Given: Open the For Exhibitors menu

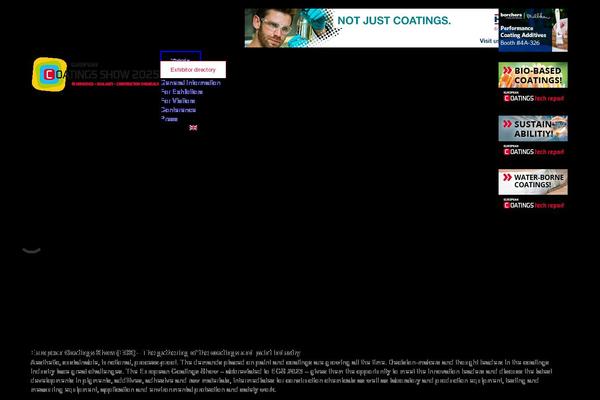Looking at the screenshot, I should pos(182,92).
